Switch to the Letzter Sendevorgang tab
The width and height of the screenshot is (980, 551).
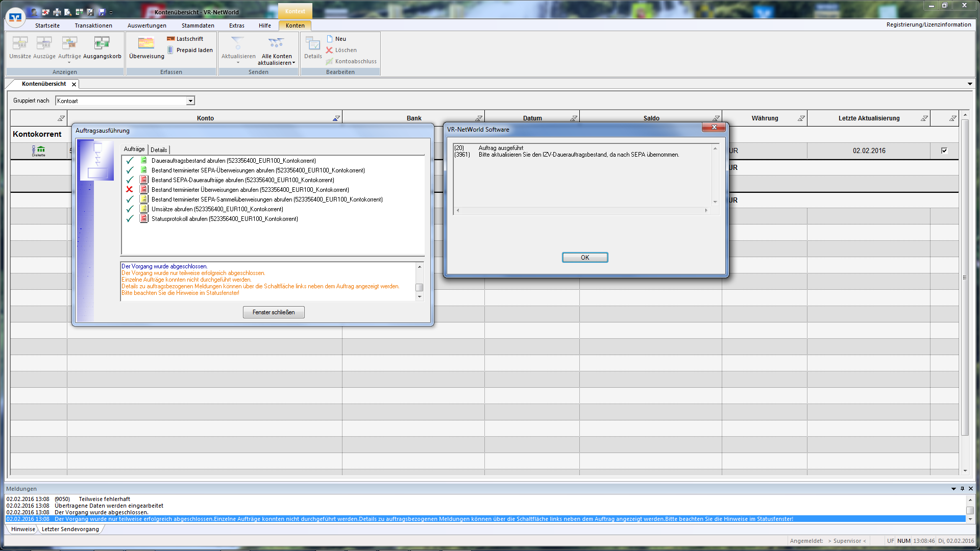tap(70, 529)
